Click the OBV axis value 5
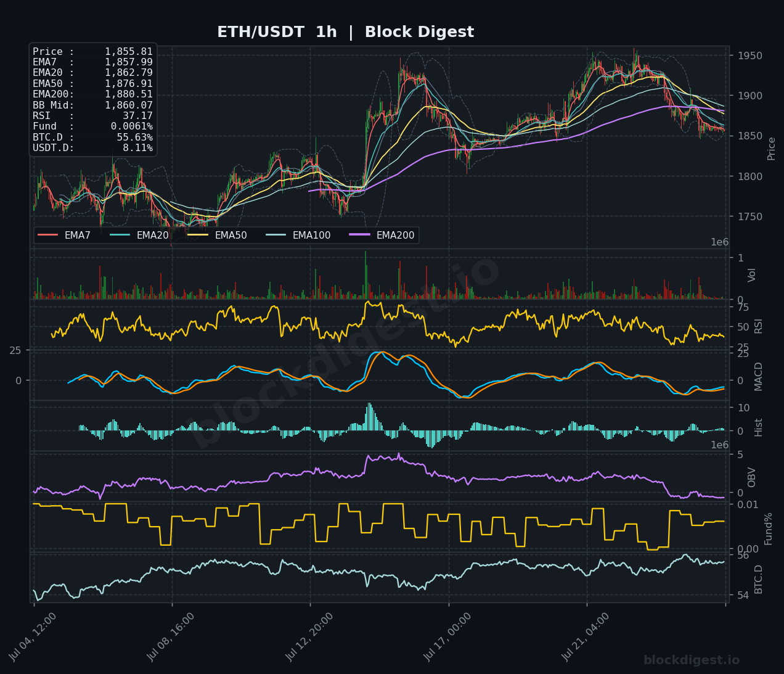 point(740,455)
